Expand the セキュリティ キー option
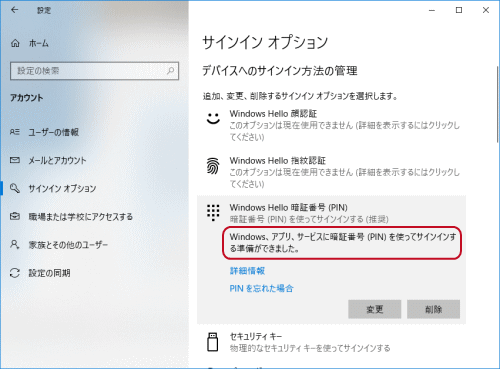This screenshot has width=500, height=369. (331, 342)
